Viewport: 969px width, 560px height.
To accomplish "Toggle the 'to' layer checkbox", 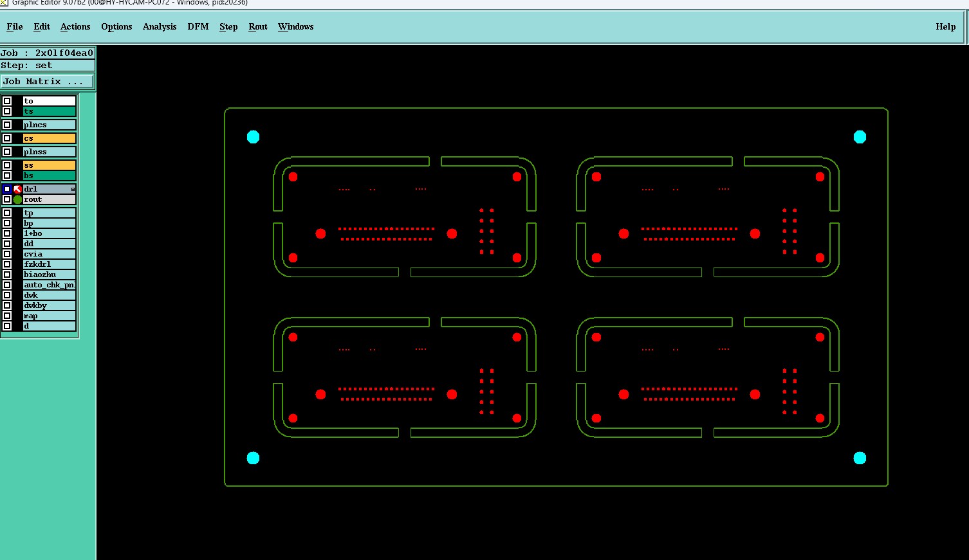I will click(x=7, y=101).
